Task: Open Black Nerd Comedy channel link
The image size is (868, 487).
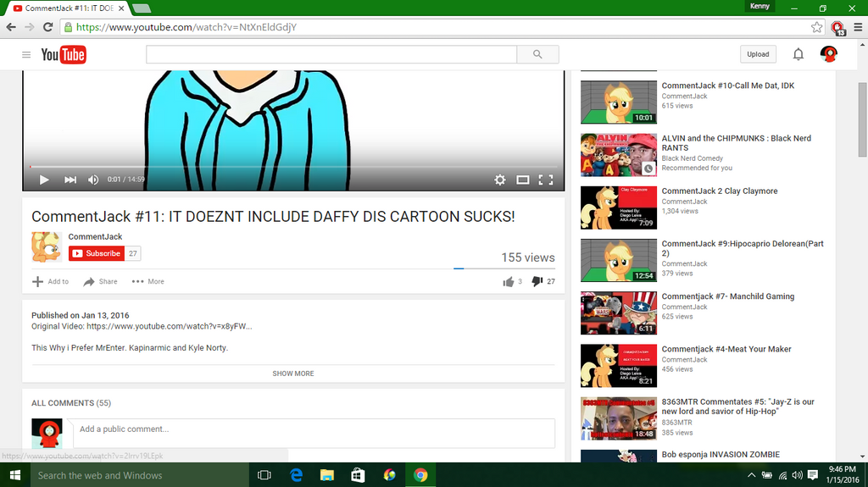Action: pyautogui.click(x=692, y=158)
